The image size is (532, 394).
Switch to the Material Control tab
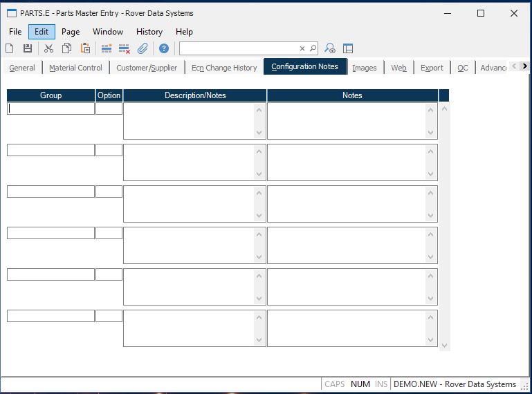pyautogui.click(x=75, y=68)
